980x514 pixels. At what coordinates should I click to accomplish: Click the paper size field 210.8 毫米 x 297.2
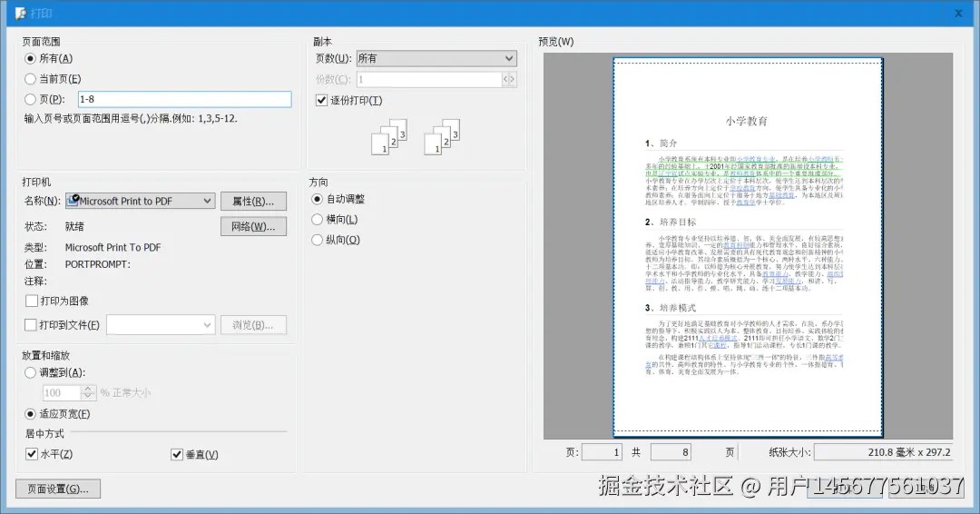(x=883, y=452)
